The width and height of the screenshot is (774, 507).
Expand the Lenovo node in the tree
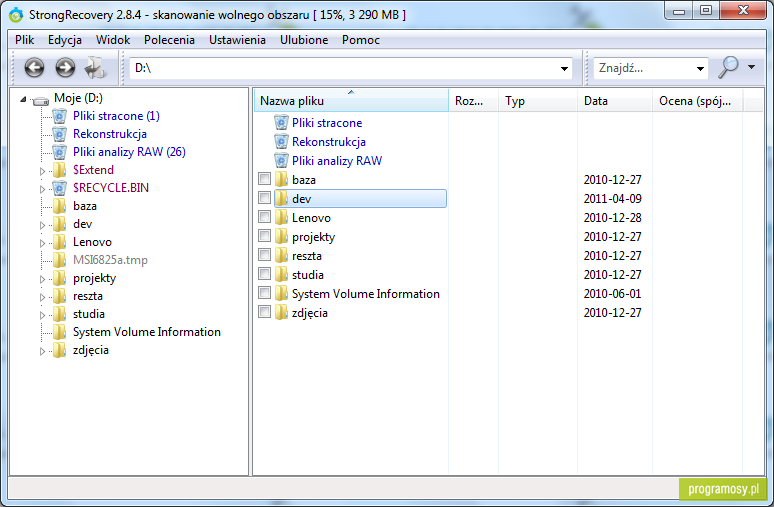[42, 243]
